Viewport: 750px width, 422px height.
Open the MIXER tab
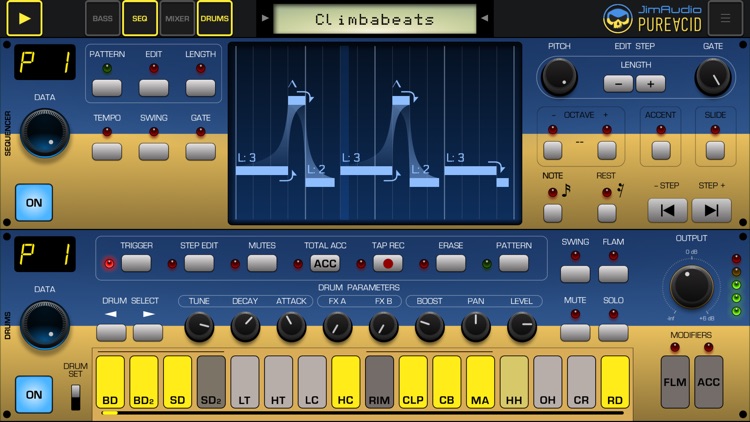point(177,19)
